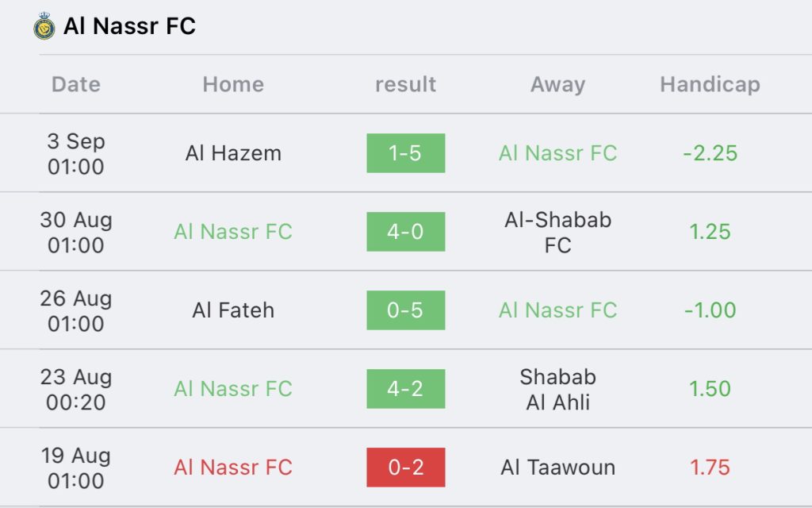Click the Al-Shabab FC away team
Viewport: 812px width, 508px height.
(x=557, y=232)
